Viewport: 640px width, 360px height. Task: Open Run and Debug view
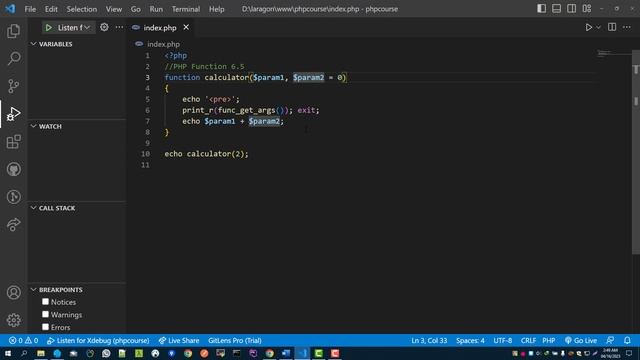(x=13, y=113)
